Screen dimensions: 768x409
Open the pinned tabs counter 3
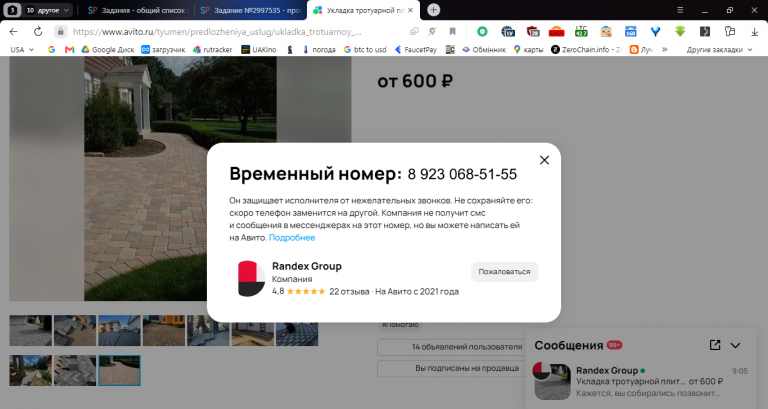(12, 10)
